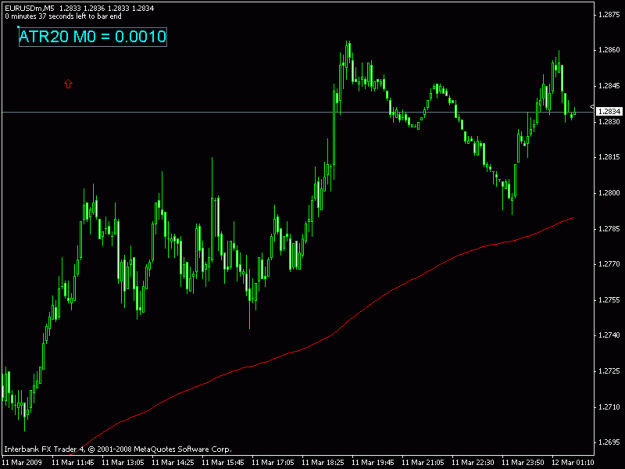Click the 11 Mar 23:50 time label
The image size is (625, 469).
tap(523, 463)
